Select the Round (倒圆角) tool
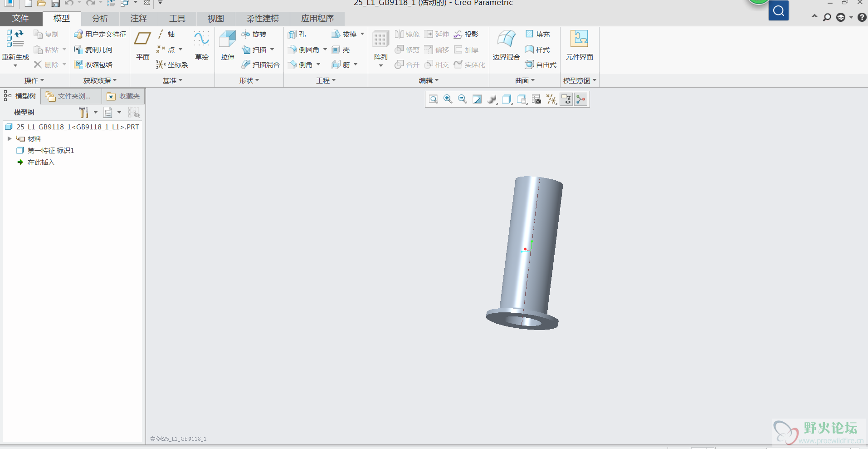The image size is (868, 449). point(303,49)
